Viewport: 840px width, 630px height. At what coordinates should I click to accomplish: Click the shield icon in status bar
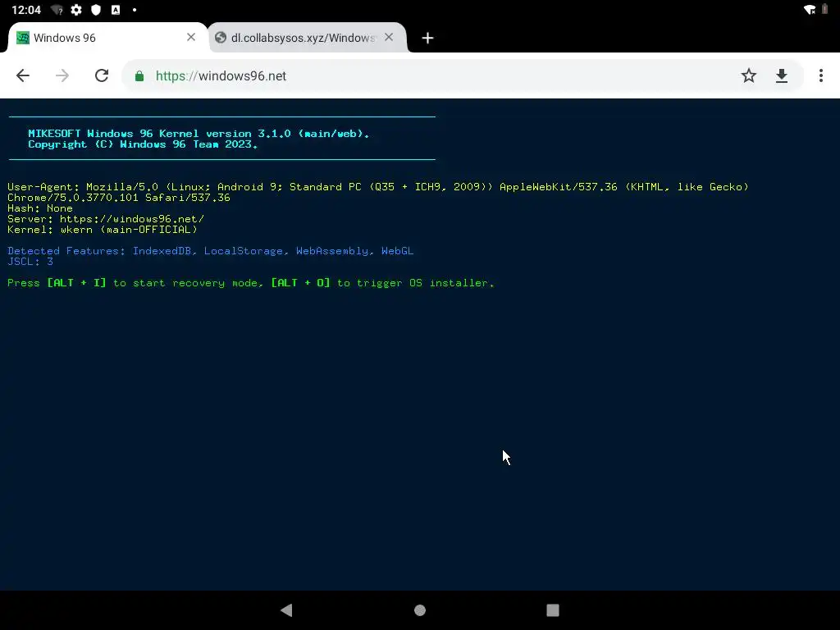[x=96, y=10]
